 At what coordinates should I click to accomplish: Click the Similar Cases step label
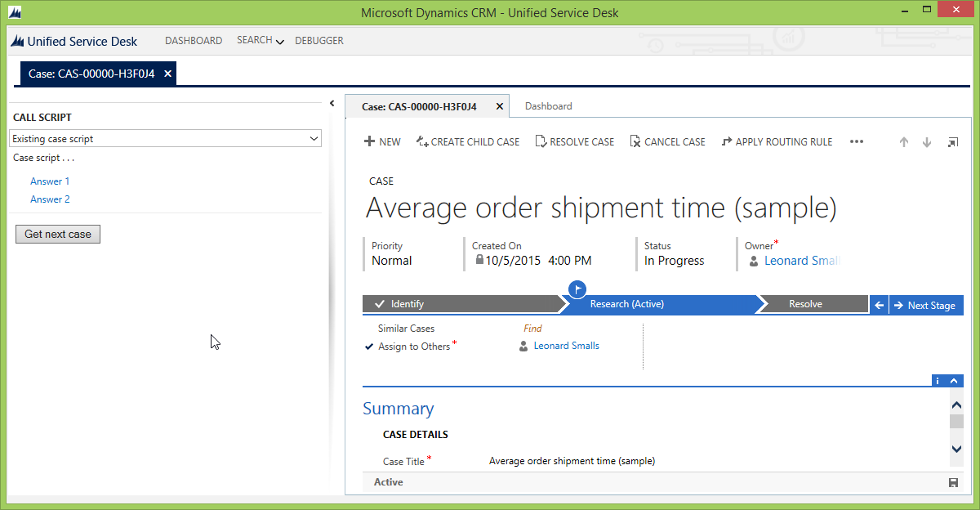pyautogui.click(x=406, y=329)
